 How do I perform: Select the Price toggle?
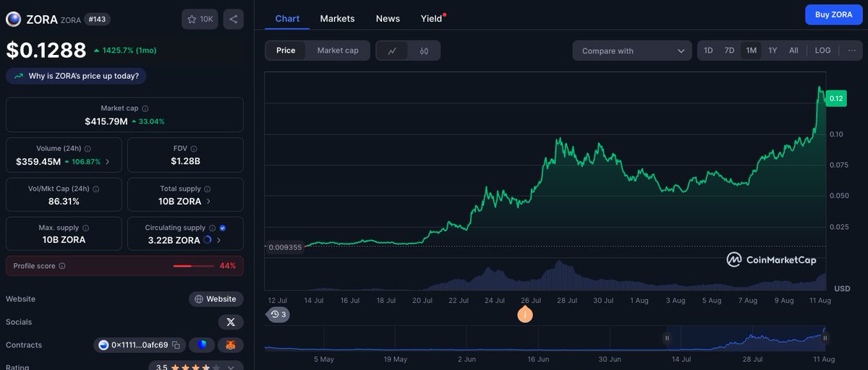[x=286, y=51]
